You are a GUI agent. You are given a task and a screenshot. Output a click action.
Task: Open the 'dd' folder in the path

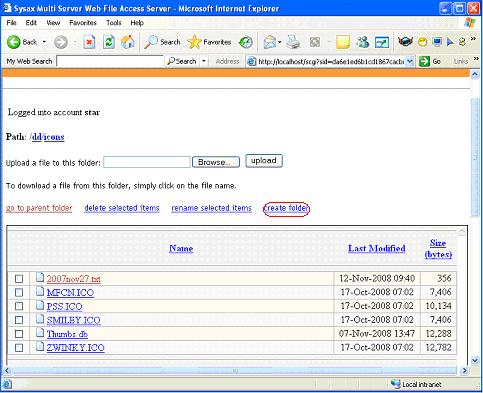37,137
